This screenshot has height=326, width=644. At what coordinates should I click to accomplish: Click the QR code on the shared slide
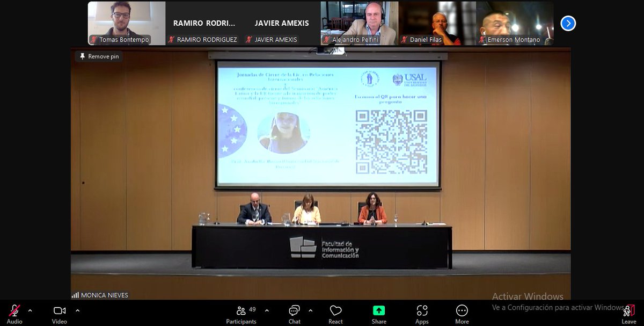pyautogui.click(x=391, y=142)
